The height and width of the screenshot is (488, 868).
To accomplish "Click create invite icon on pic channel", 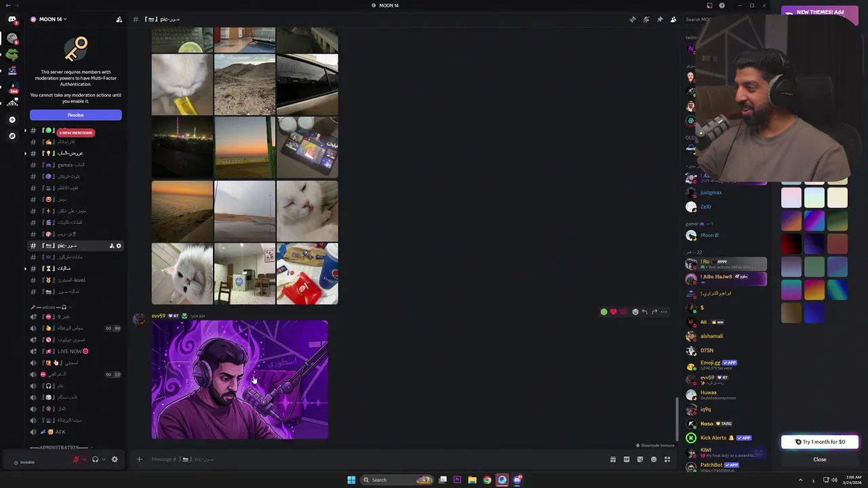I will (112, 246).
